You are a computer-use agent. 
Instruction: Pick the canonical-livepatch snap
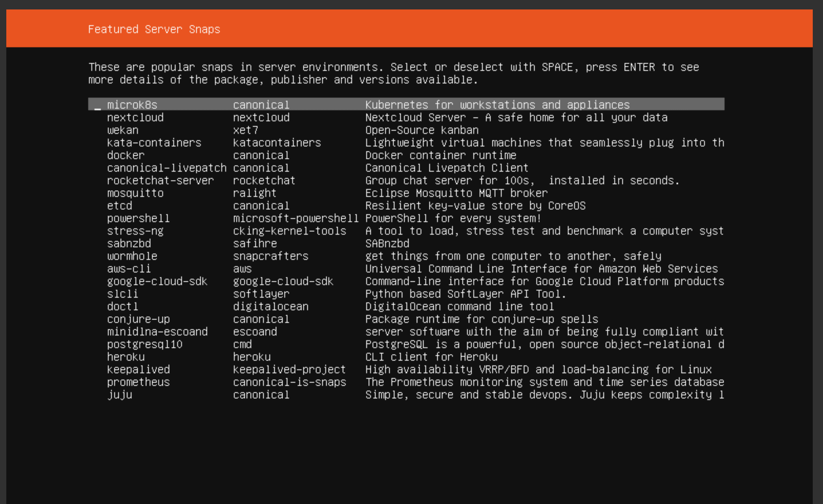click(x=167, y=168)
